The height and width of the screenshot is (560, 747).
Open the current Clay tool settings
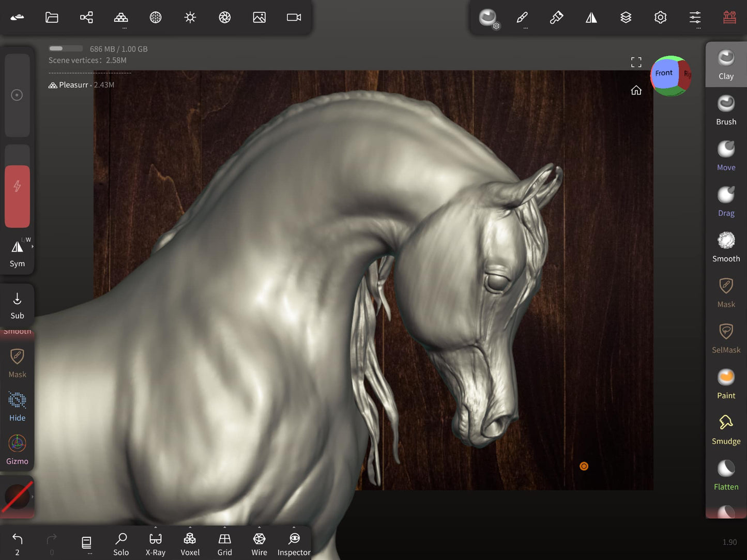click(488, 18)
